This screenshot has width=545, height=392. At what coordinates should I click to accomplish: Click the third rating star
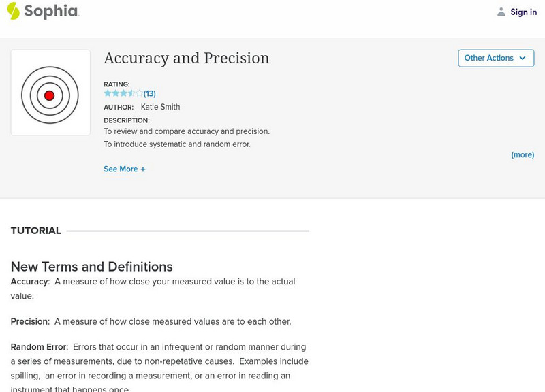tap(123, 93)
